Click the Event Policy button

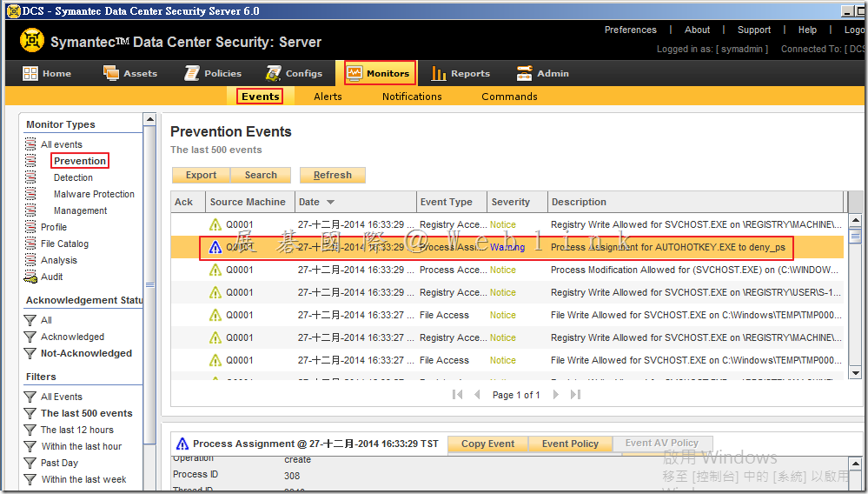tap(570, 444)
